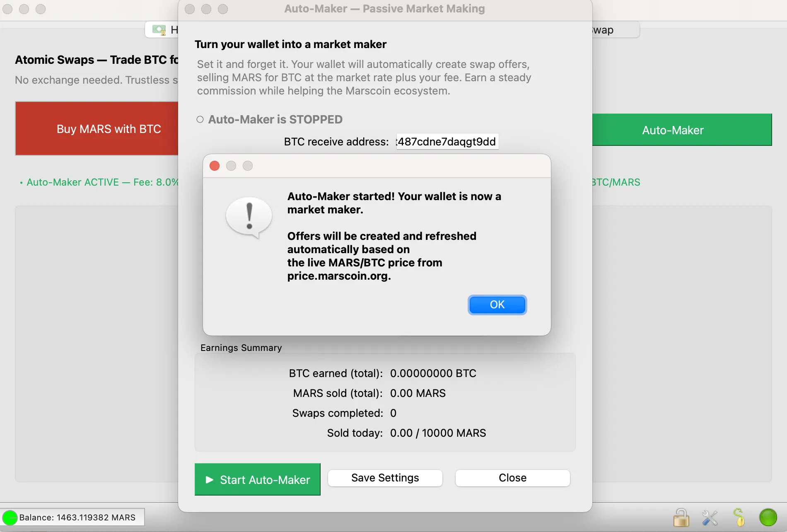Image resolution: width=787 pixels, height=532 pixels.
Task: Select the Auto-Maker is STOPPED radio button
Action: tap(199, 119)
